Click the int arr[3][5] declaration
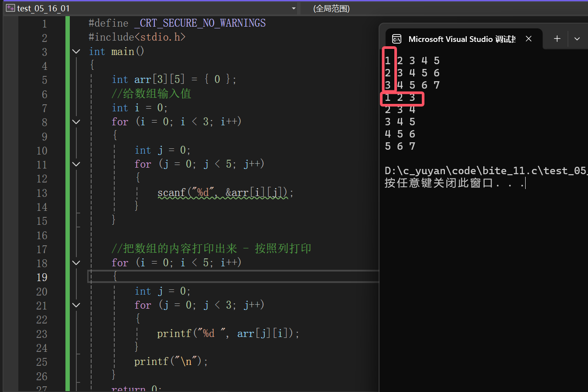Image resolution: width=588 pixels, height=392 pixels. [x=174, y=79]
